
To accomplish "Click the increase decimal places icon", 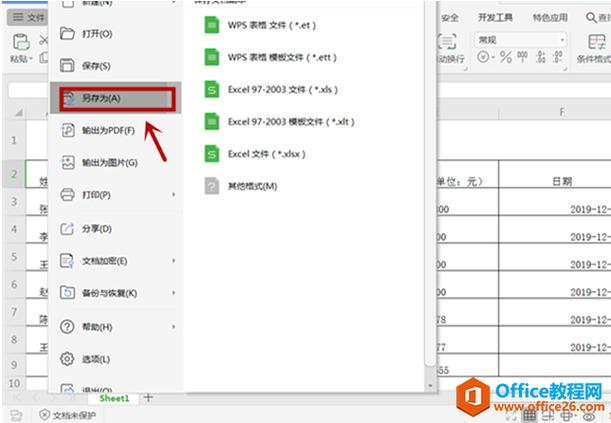I will point(540,57).
